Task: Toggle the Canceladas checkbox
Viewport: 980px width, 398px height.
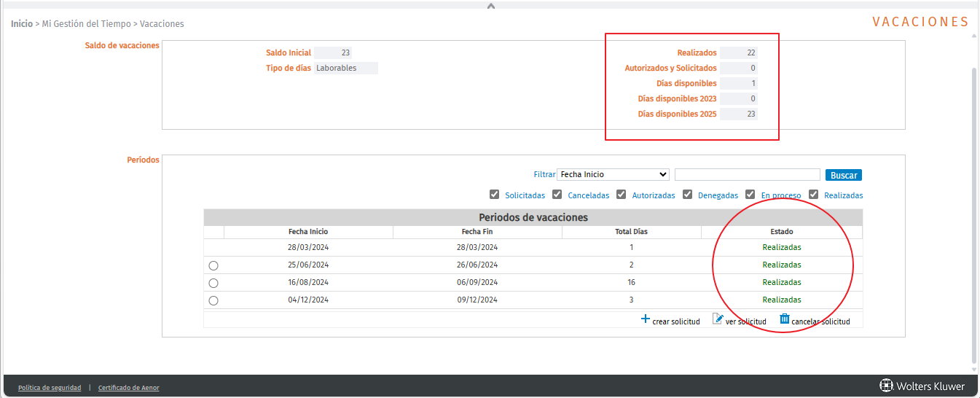Action: click(x=557, y=195)
